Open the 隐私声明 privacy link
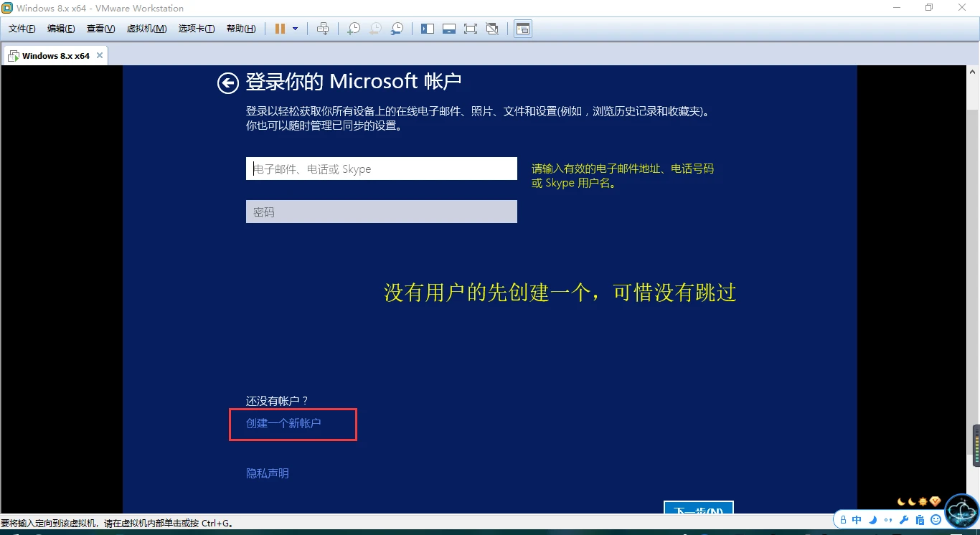The height and width of the screenshot is (535, 980). [267, 473]
